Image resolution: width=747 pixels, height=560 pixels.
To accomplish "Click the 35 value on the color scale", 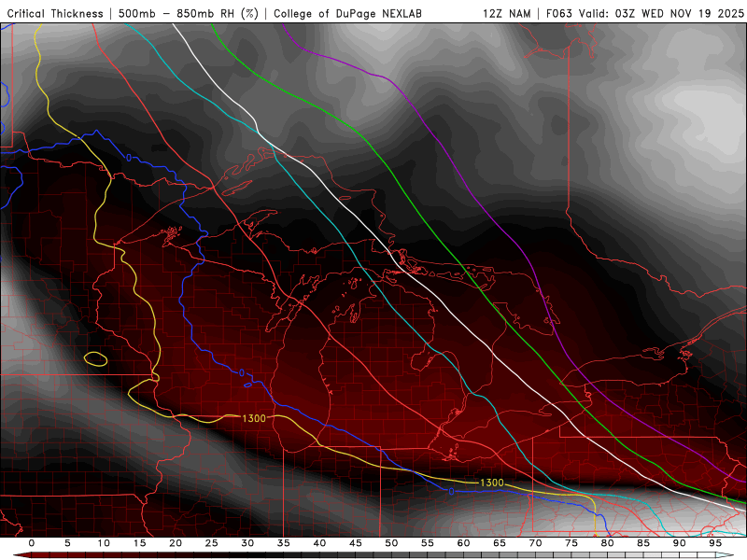I will point(284,543).
